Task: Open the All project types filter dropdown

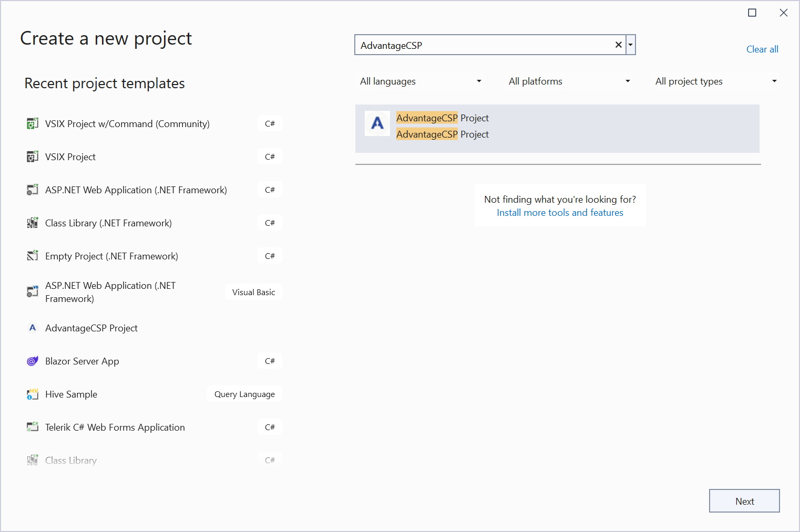Action: coord(716,81)
